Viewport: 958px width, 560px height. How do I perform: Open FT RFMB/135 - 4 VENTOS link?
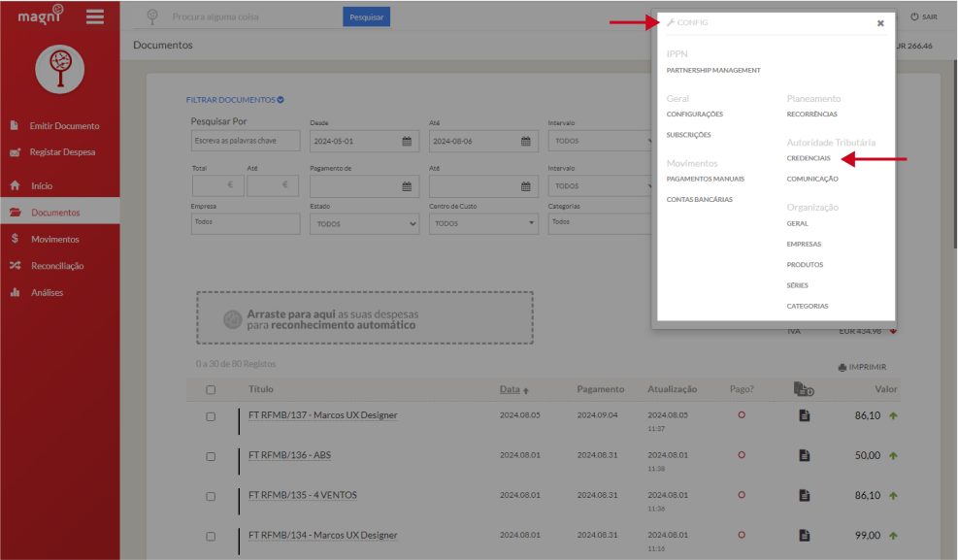(x=303, y=495)
